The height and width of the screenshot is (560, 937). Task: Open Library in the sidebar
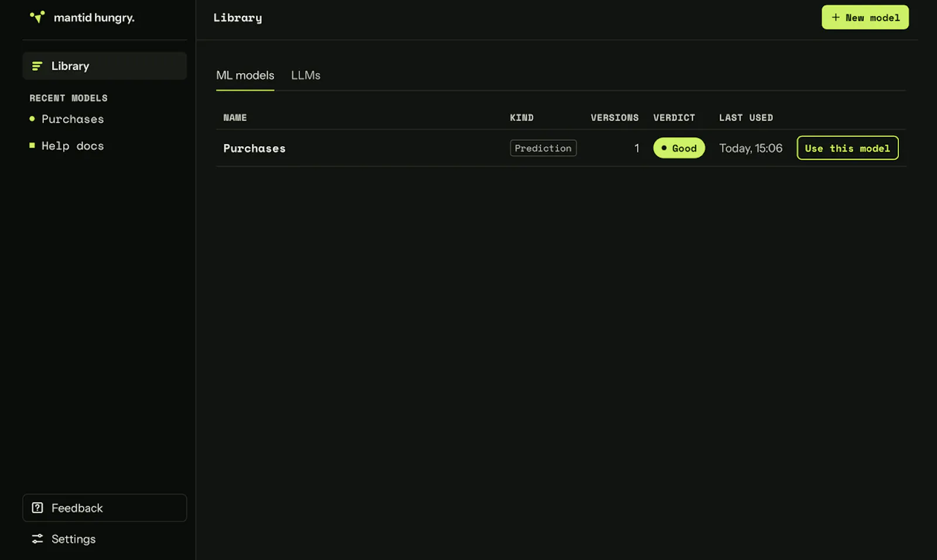tap(105, 66)
